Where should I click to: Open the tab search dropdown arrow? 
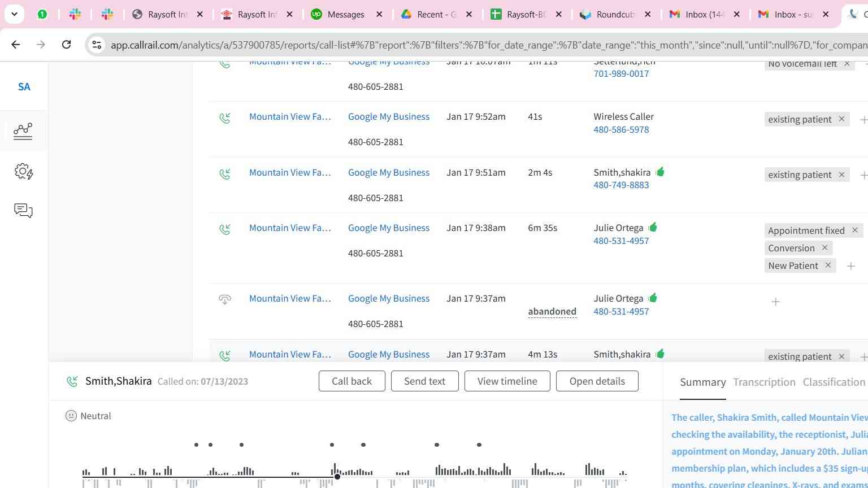[x=14, y=14]
